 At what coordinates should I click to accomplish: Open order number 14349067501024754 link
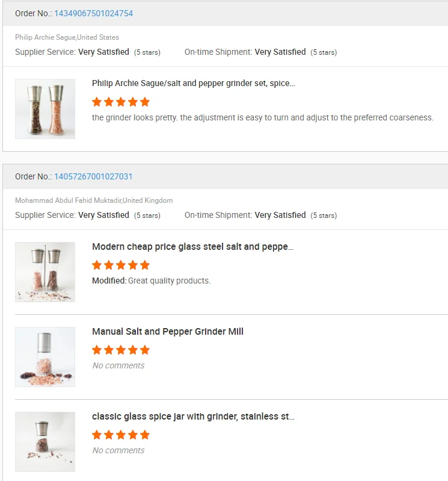coord(93,13)
